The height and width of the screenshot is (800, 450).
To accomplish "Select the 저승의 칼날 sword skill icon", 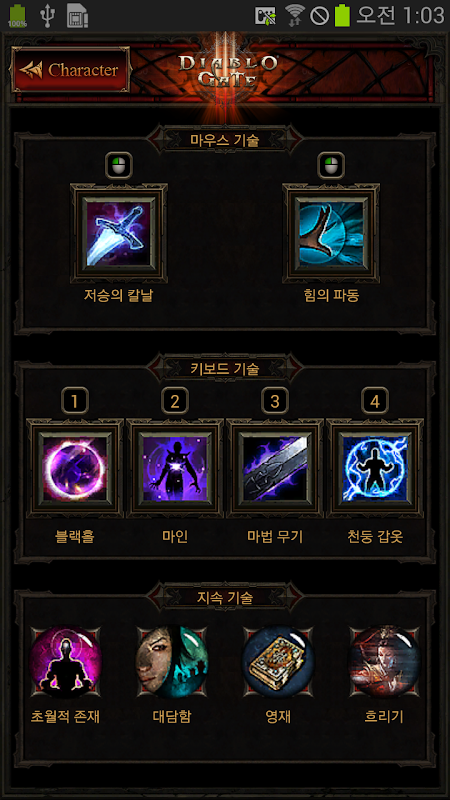I will coord(119,233).
